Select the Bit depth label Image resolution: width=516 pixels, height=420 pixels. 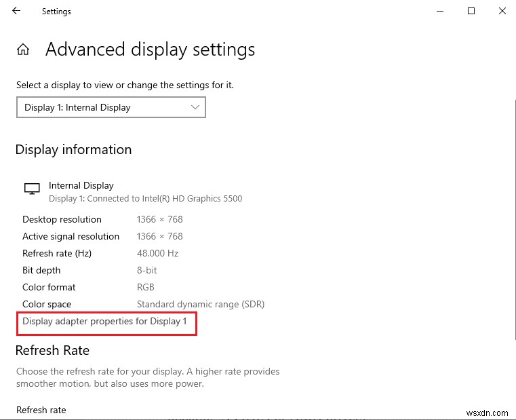(x=41, y=271)
